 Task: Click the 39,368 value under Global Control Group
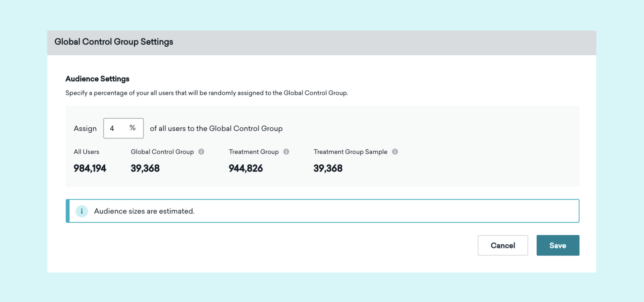145,168
